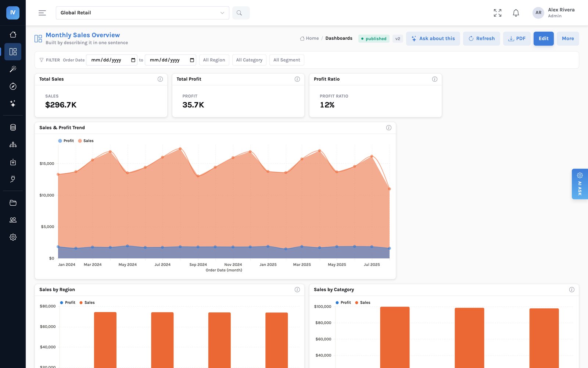This screenshot has width=588, height=368.
Task: Click the search magnifier button
Action: 241,13
